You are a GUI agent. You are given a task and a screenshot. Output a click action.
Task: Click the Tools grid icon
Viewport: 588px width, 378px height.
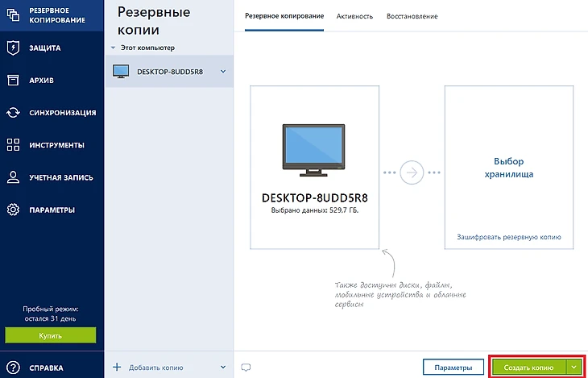click(13, 145)
